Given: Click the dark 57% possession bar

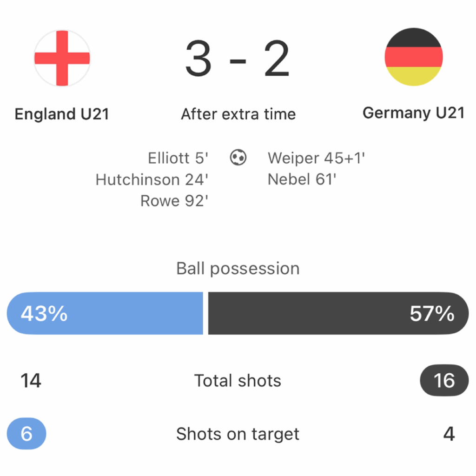Looking at the screenshot, I should 338,313.
